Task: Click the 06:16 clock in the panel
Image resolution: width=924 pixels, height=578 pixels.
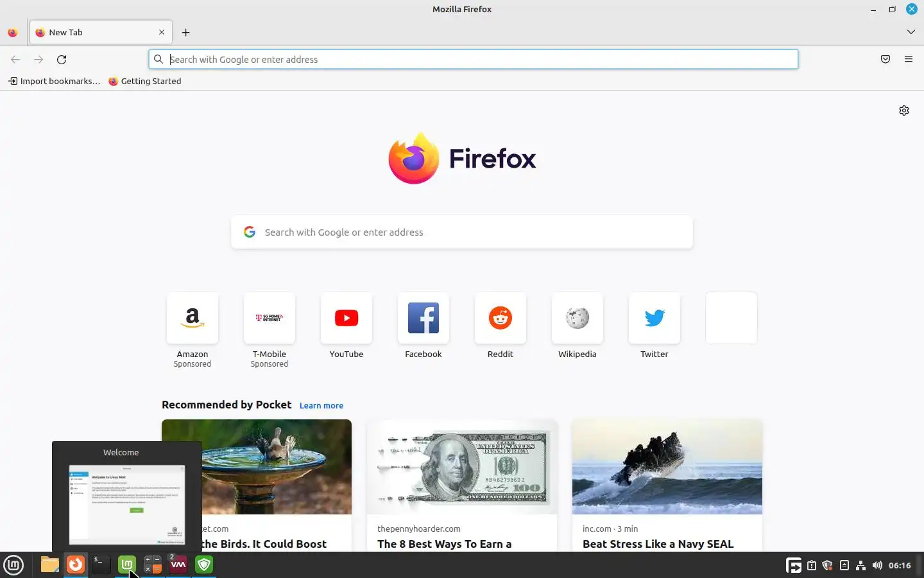Action: tap(900, 566)
